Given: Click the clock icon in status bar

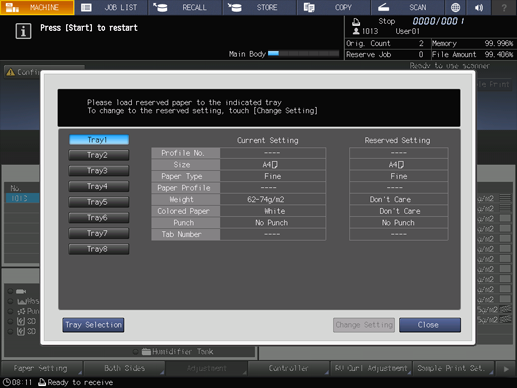Looking at the screenshot, I should (6, 382).
